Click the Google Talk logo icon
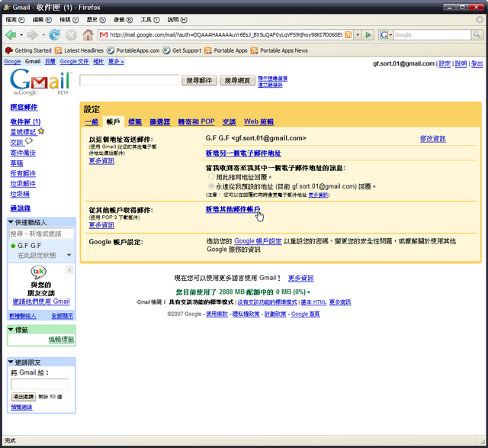The height and width of the screenshot is (448, 488). (x=39, y=272)
